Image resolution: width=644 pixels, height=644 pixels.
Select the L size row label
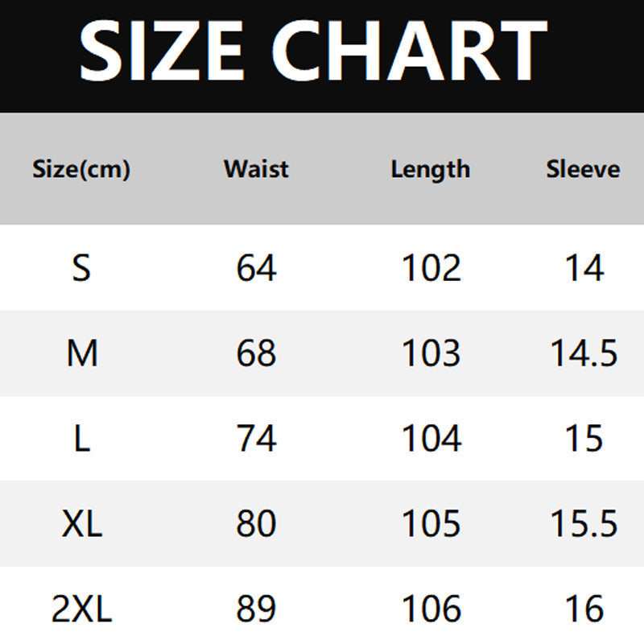(x=81, y=439)
